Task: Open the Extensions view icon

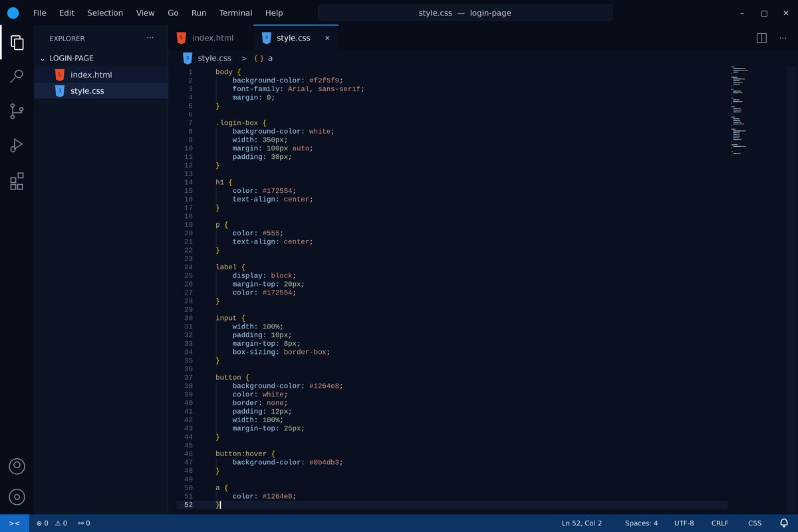Action: tap(17, 181)
